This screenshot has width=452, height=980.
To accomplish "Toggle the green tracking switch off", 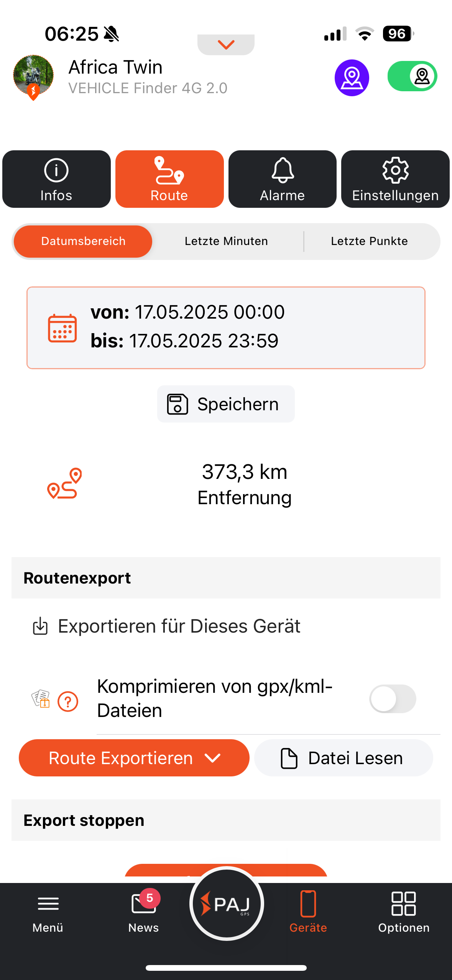I will pyautogui.click(x=412, y=76).
